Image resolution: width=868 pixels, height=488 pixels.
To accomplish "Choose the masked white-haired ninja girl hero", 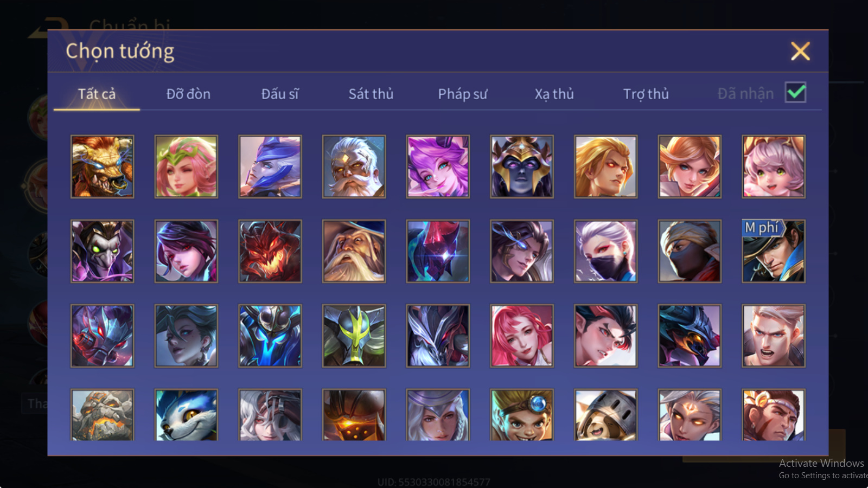I will [x=605, y=251].
